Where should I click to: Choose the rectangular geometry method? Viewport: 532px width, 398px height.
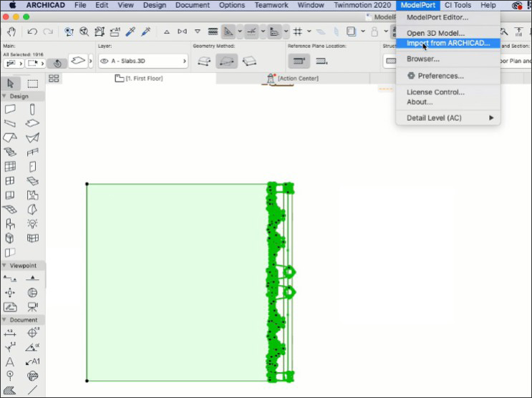click(x=227, y=62)
